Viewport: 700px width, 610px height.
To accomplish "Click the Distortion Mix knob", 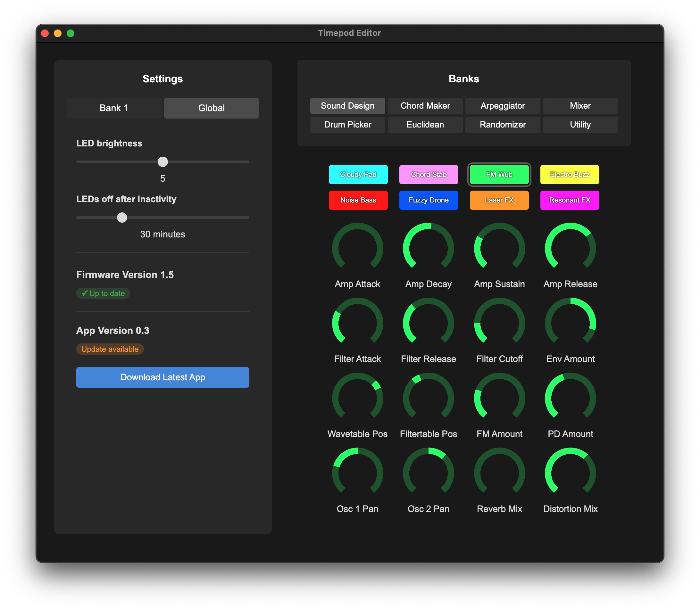I will click(570, 473).
